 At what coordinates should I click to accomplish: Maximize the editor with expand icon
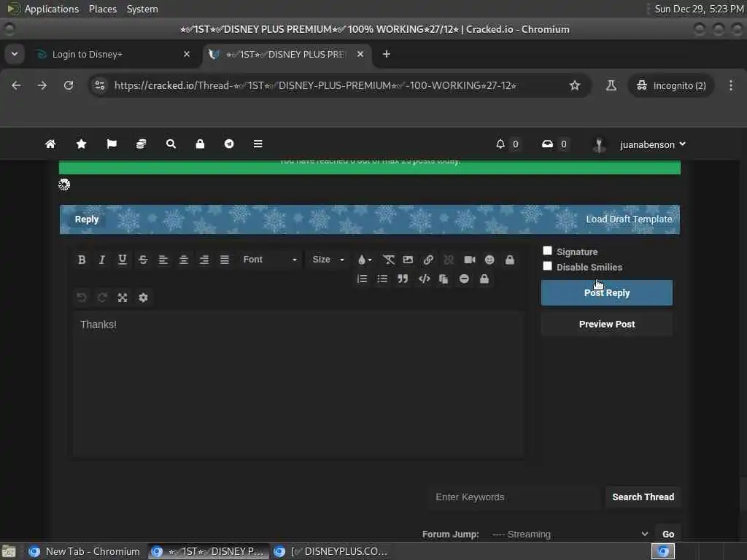pos(123,297)
